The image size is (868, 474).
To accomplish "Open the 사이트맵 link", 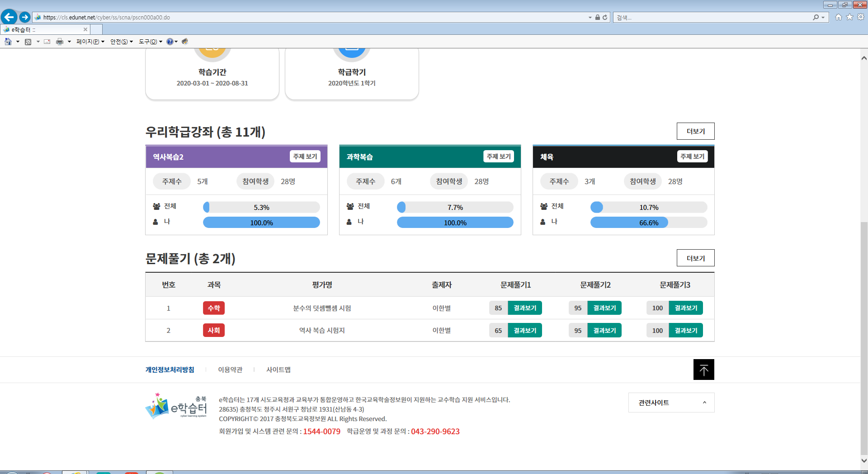I will pos(278,370).
